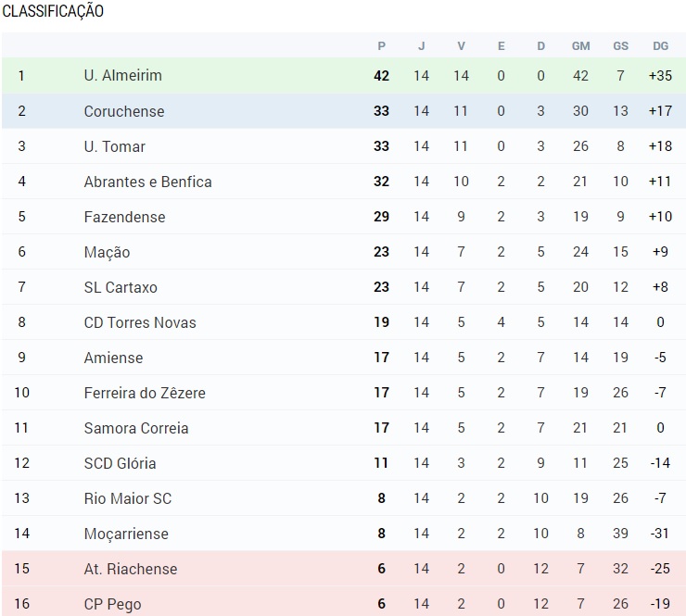
Task: Open the Amiense team link
Action: click(x=112, y=358)
